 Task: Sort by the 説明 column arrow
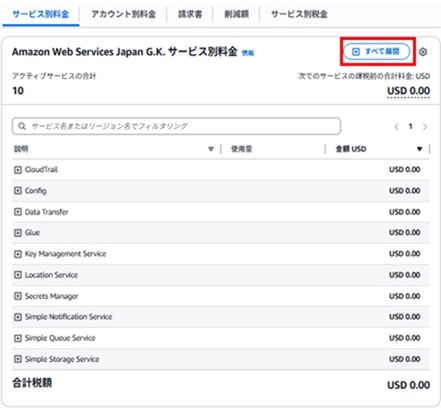211,149
